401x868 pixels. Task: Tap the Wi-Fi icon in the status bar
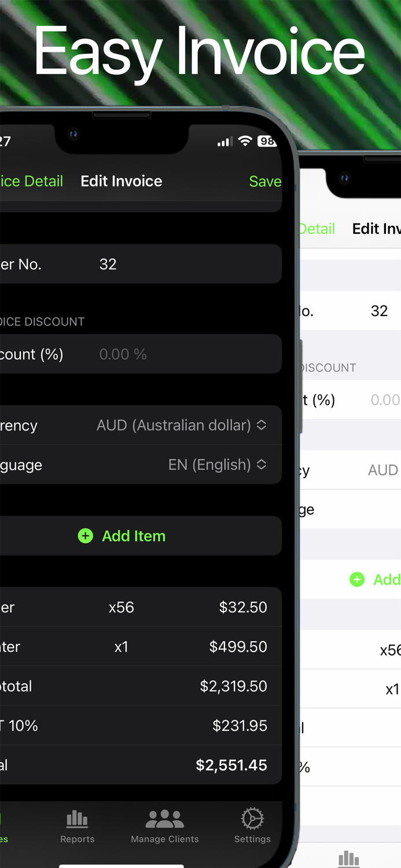click(244, 141)
